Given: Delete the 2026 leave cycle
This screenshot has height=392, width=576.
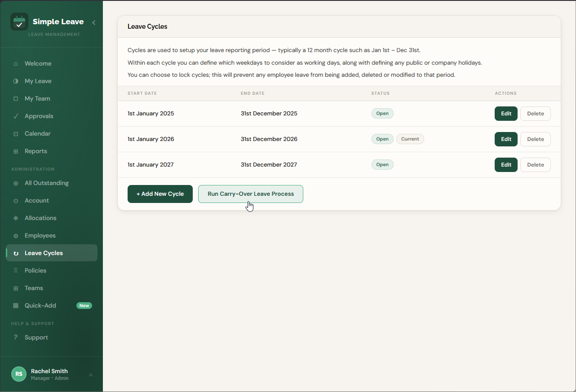Looking at the screenshot, I should click(x=536, y=139).
